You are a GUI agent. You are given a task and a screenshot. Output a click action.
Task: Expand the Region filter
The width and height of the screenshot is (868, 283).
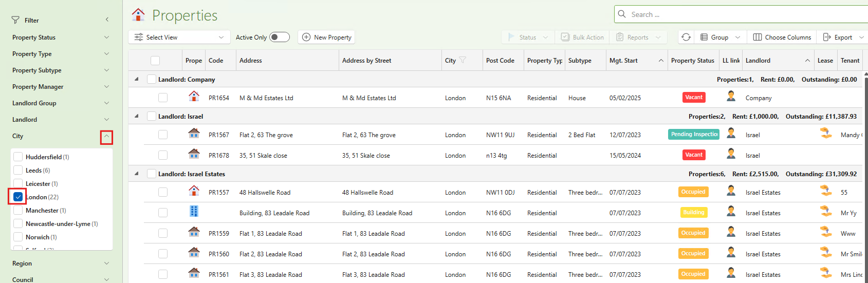(x=106, y=263)
